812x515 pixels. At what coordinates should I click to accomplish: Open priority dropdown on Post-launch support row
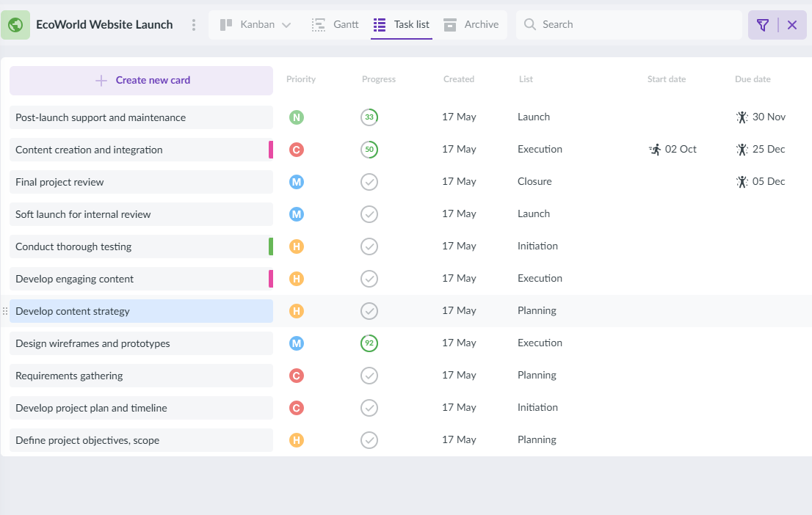[x=296, y=117]
